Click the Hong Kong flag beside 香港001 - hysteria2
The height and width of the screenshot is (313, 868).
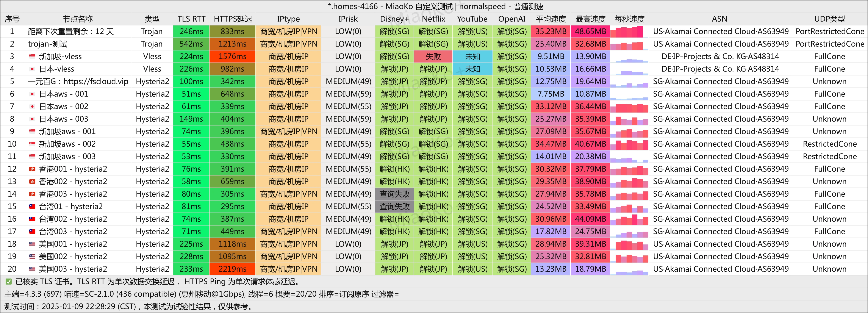point(32,169)
